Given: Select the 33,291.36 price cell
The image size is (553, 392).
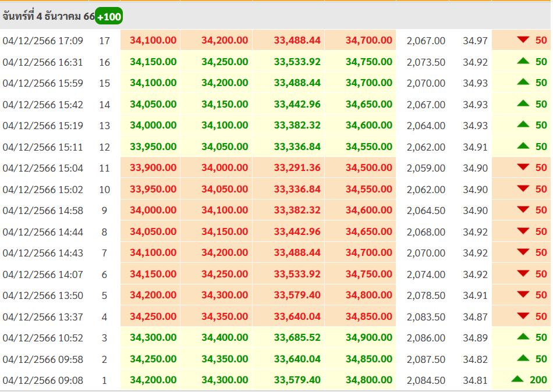Looking at the screenshot, I should (x=297, y=168).
